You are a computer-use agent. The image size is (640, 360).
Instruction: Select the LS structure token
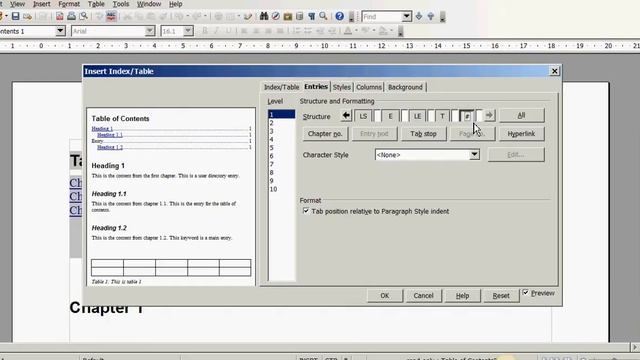pos(363,116)
